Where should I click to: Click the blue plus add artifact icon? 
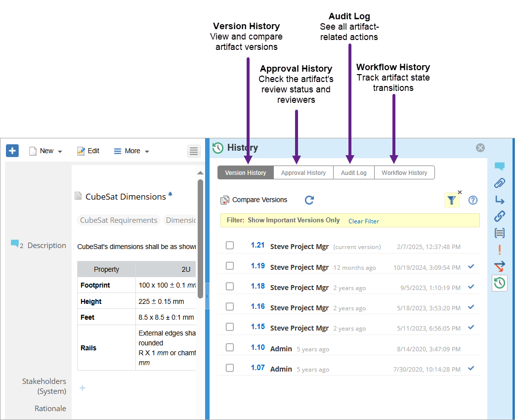point(12,151)
